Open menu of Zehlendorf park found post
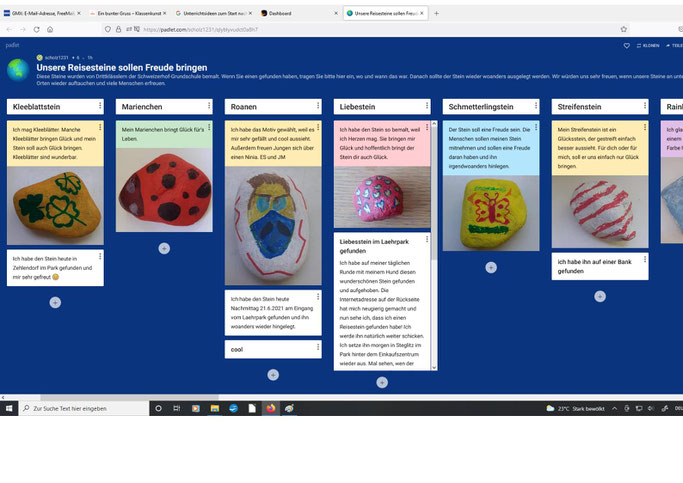683x483 pixels. [x=100, y=257]
